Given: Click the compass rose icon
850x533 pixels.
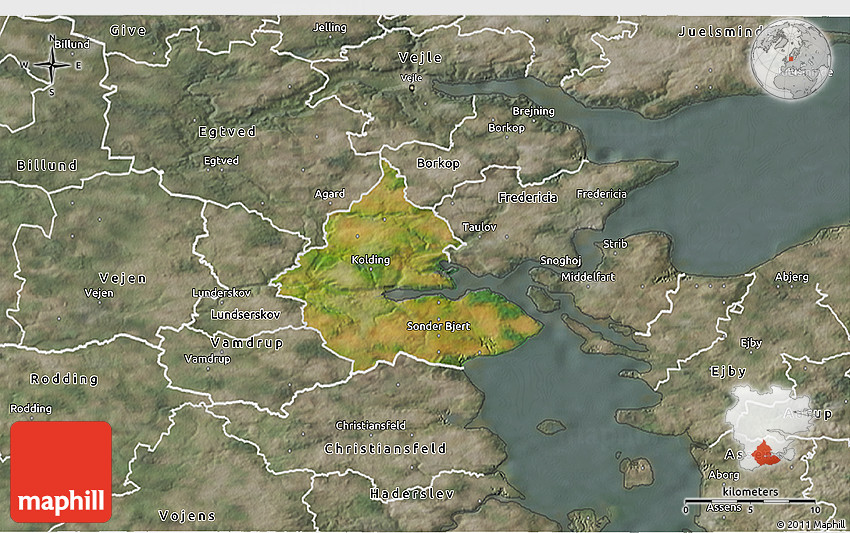Looking at the screenshot, I should click(51, 65).
